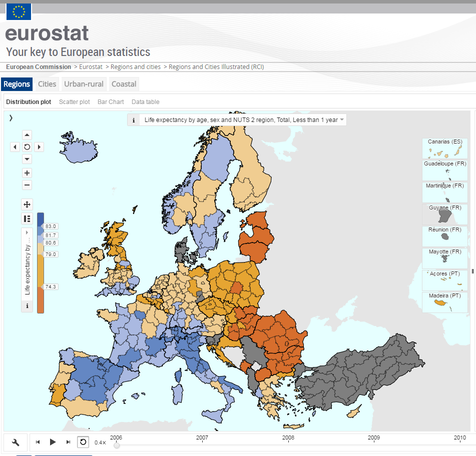This screenshot has height=456, width=476.
Task: Expand the legend classification panel arrow
Action: [x=27, y=231]
